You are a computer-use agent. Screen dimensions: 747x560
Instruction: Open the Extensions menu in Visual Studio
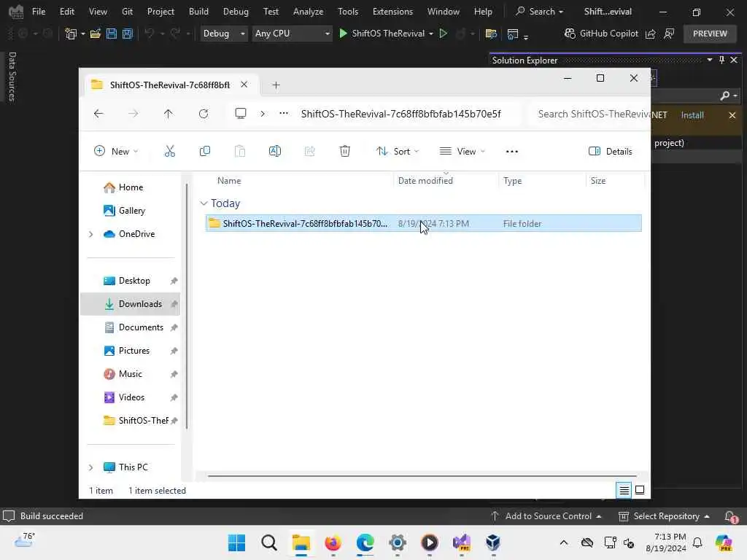click(x=392, y=12)
